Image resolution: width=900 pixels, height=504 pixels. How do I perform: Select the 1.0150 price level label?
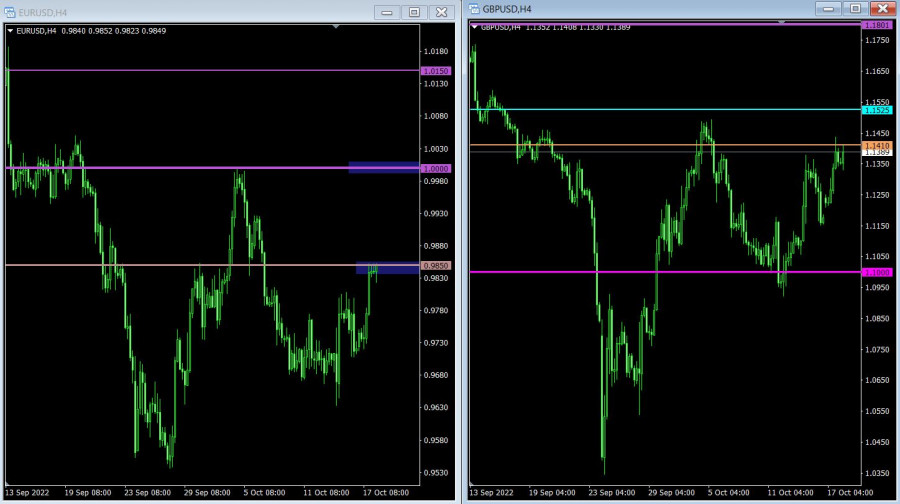pyautogui.click(x=436, y=71)
